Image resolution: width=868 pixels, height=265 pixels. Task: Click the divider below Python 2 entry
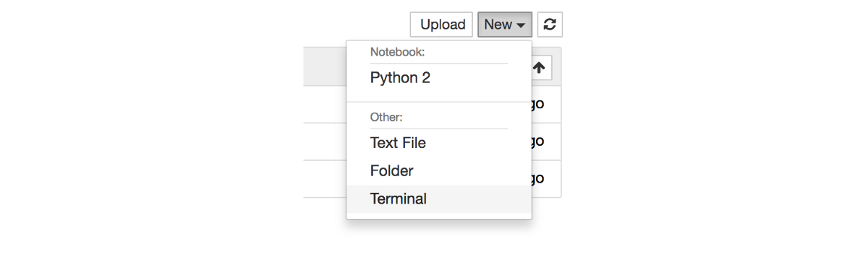tap(439, 102)
